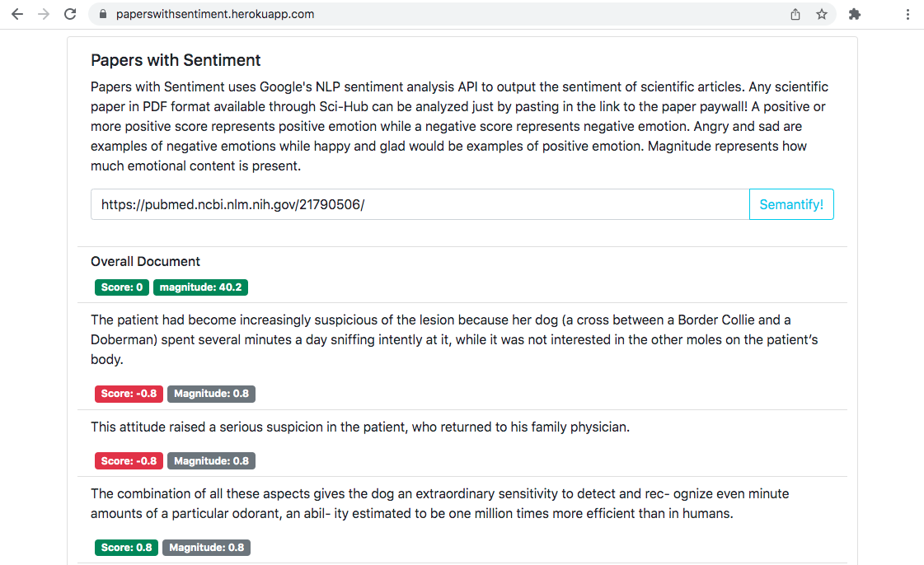
Task: Click the green Score: 0 badge
Action: click(122, 287)
